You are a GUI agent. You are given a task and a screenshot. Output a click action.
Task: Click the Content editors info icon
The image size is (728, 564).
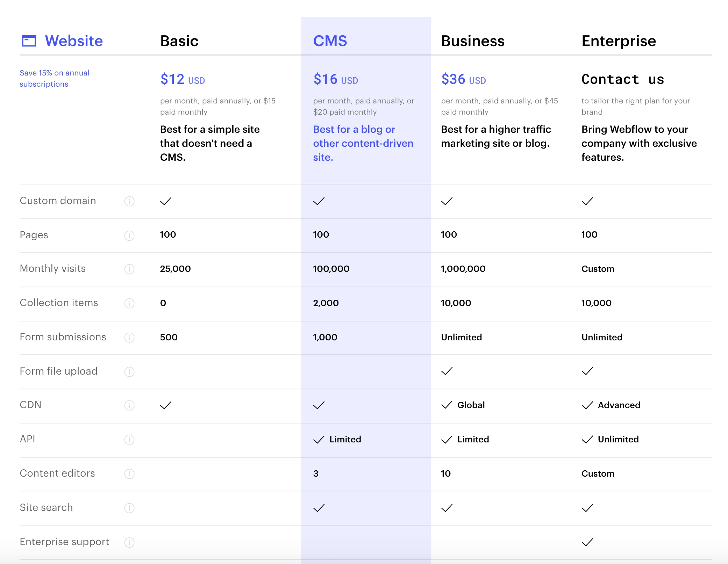(x=129, y=474)
